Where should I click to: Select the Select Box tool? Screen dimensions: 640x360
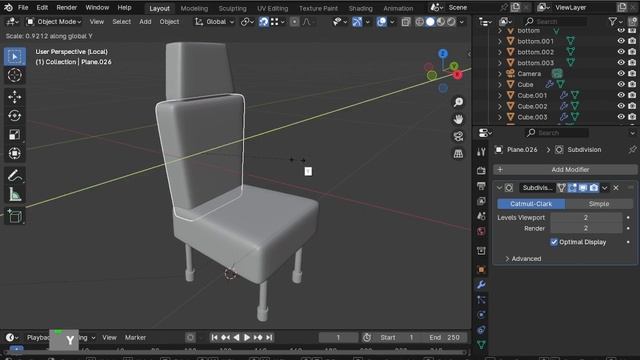click(15, 56)
